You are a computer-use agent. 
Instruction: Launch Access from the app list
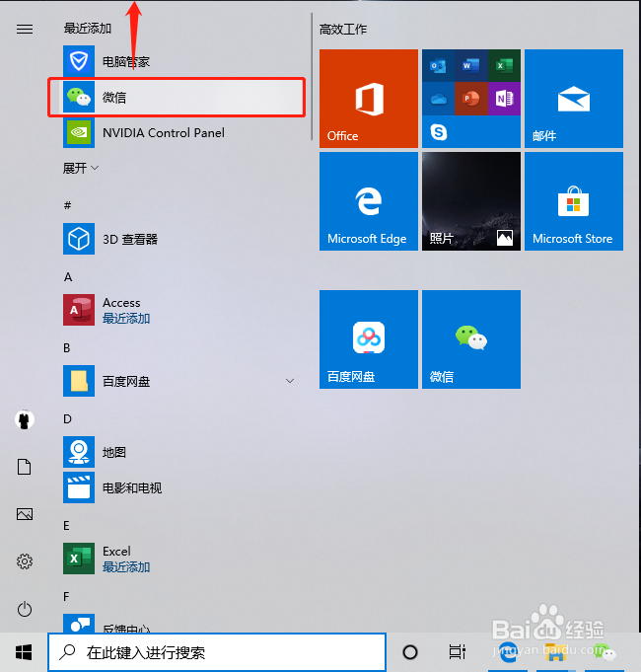coord(182,310)
